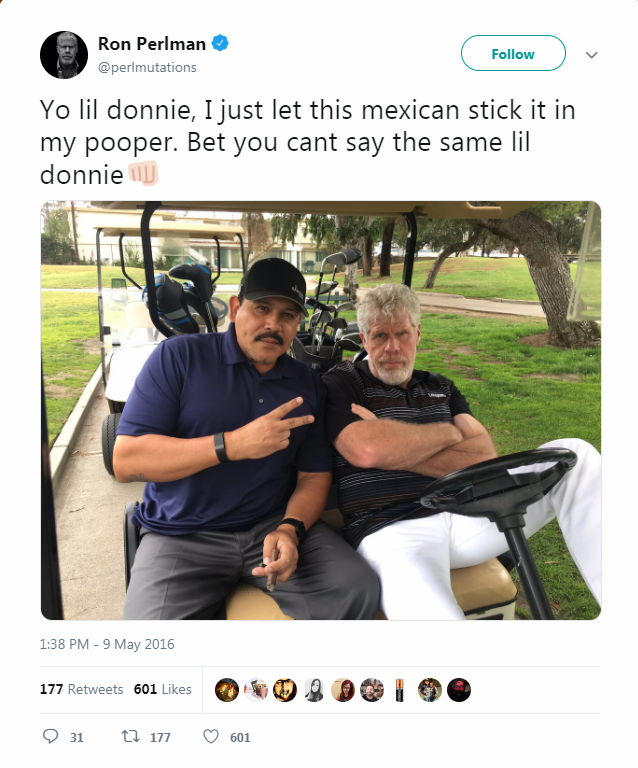Click the grayscale woman liker avatar
Viewport: 638px width, 768px height.
coord(314,690)
